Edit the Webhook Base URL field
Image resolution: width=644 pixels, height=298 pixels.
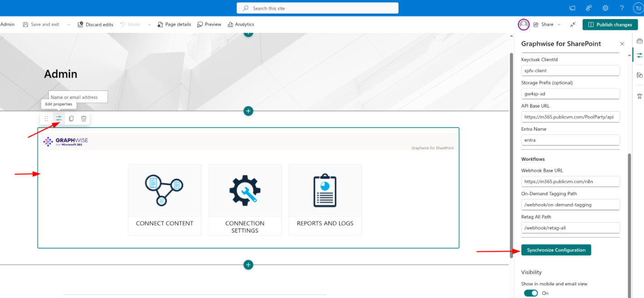(570, 181)
